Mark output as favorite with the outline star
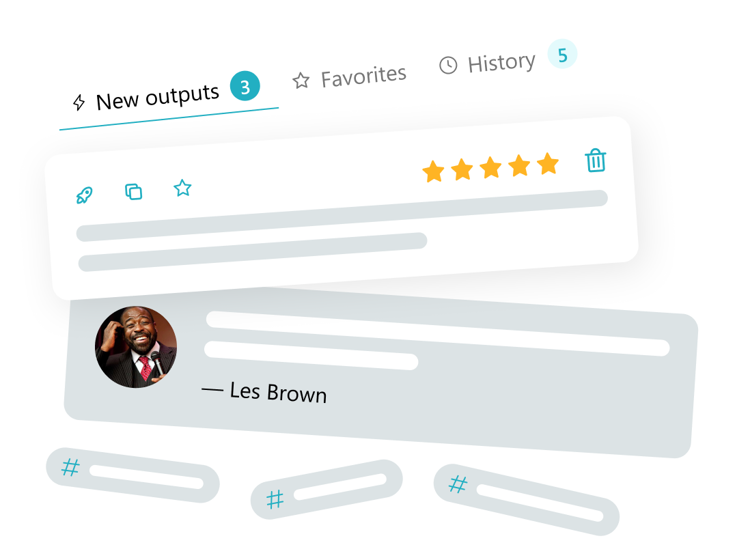The height and width of the screenshot is (560, 750). (182, 188)
